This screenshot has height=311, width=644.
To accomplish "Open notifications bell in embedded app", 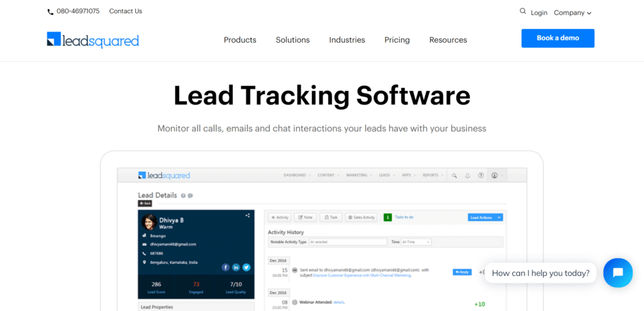I will coord(467,175).
